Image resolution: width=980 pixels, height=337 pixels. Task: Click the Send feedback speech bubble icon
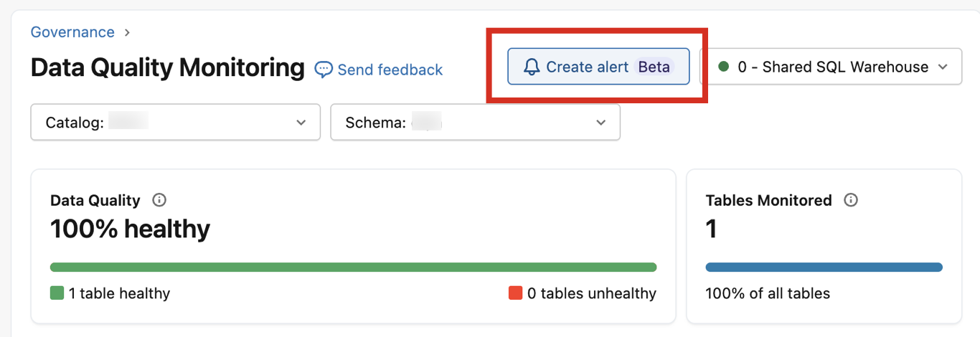(x=324, y=70)
